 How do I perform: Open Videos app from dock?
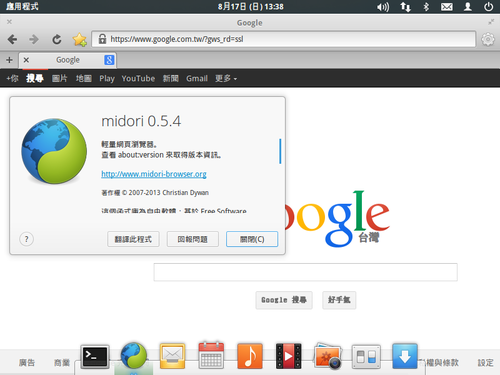[289, 356]
